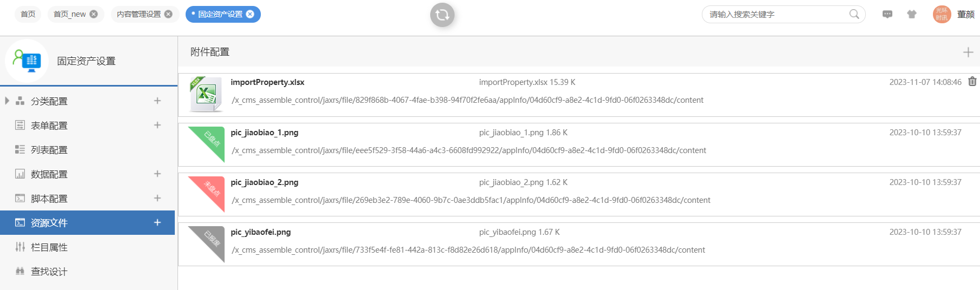Open the pic_jiaobiao_2.png thumbnail

206,193
